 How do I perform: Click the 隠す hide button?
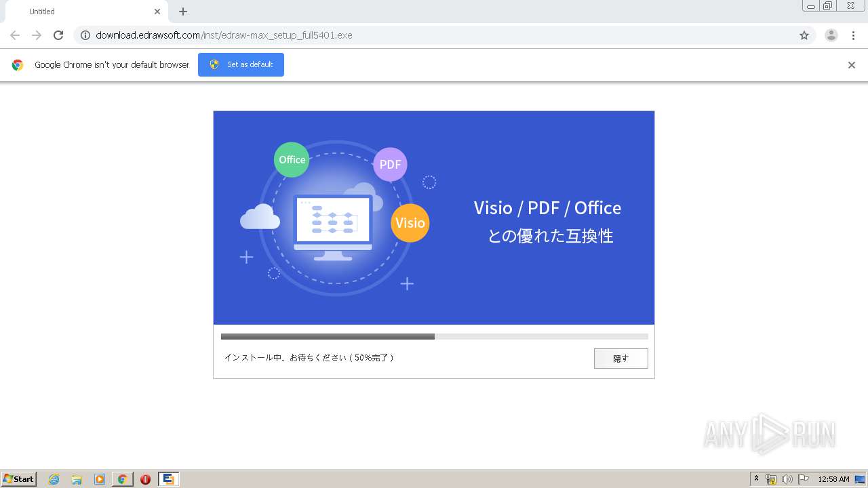click(621, 359)
